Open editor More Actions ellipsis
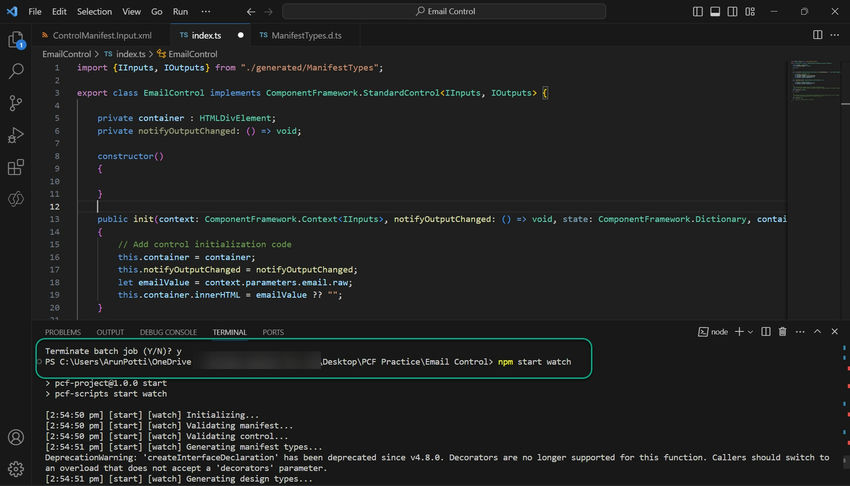850x486 pixels. 835,35
